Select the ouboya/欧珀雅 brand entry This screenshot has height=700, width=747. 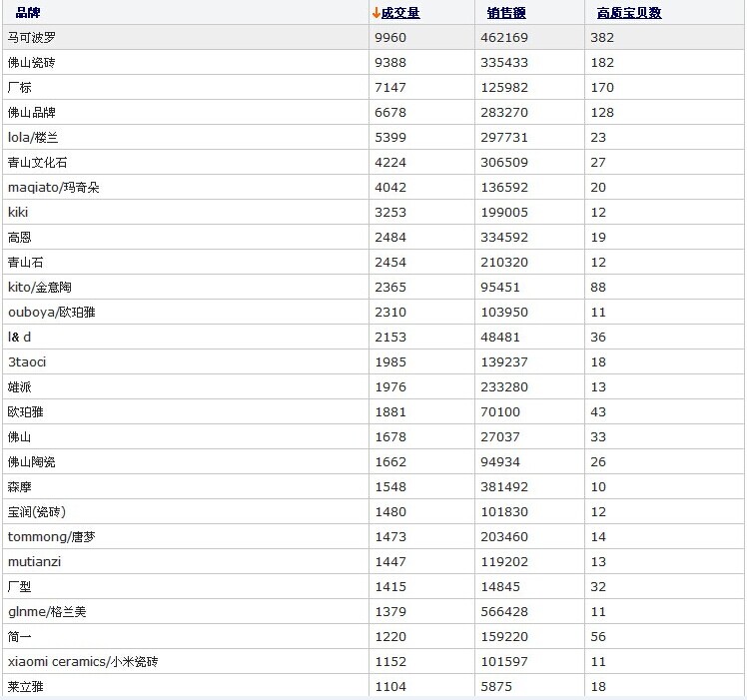pos(52,313)
